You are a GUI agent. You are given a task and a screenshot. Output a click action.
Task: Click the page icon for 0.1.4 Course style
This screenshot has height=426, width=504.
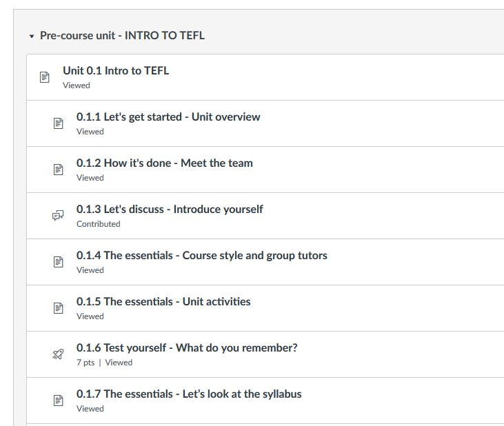[58, 262]
